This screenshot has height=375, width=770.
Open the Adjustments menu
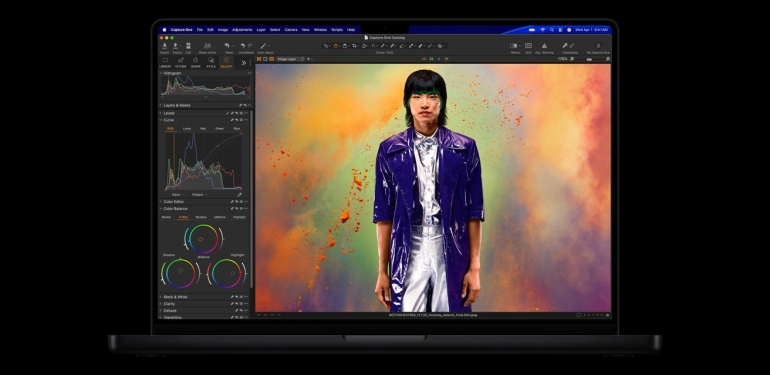[x=242, y=30]
